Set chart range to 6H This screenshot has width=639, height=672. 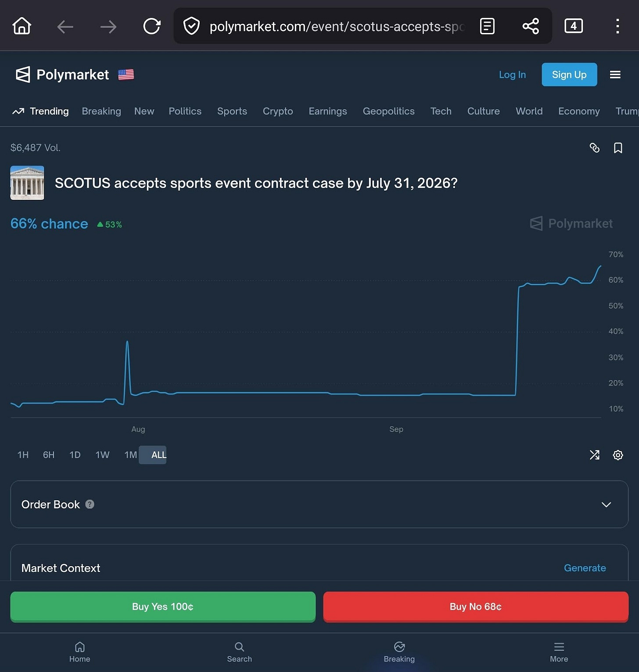(x=49, y=455)
